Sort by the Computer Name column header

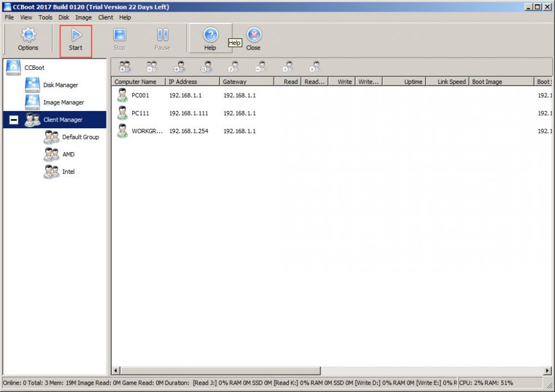coord(139,82)
